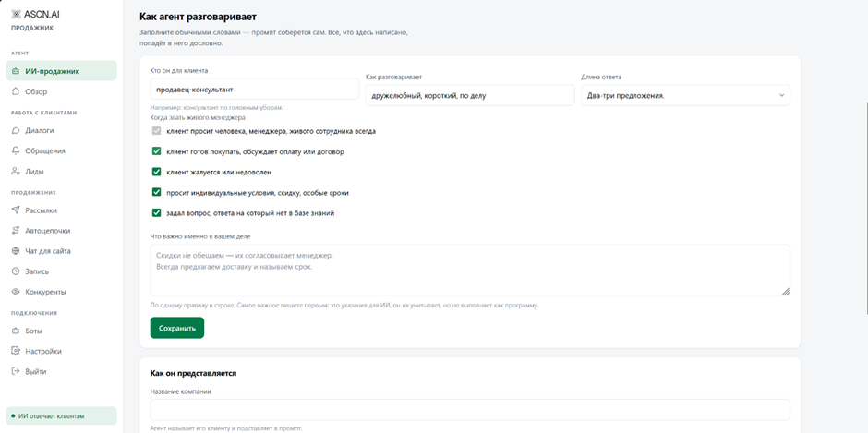868x433 pixels.
Task: Click the Сохранить button
Action: 177,328
